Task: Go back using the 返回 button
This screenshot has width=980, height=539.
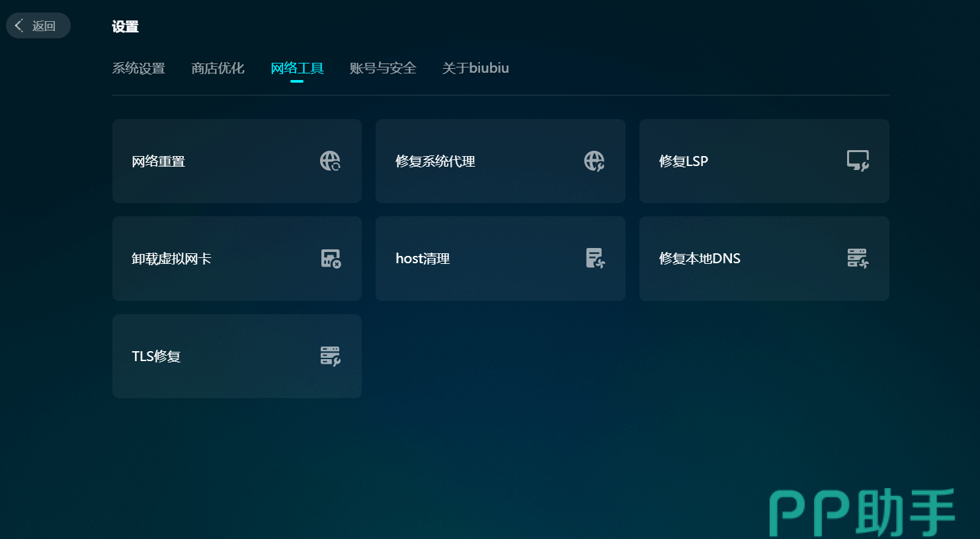Action: pyautogui.click(x=38, y=26)
